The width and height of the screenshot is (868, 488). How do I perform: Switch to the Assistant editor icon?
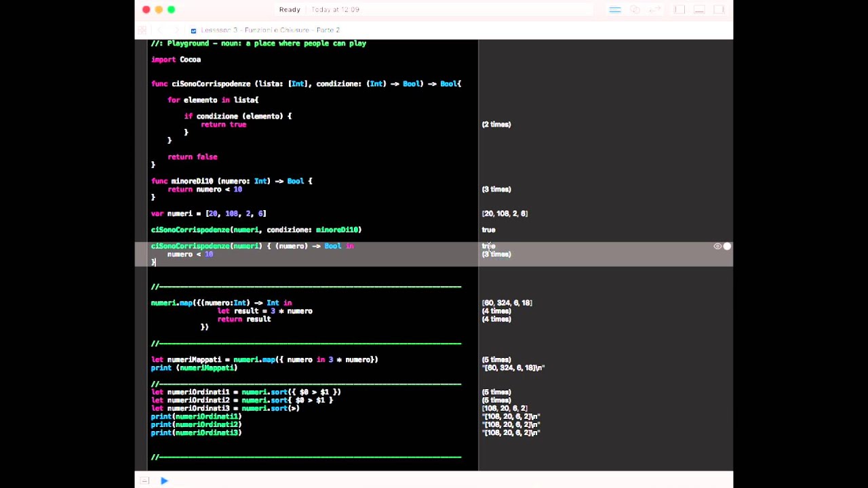coord(635,9)
